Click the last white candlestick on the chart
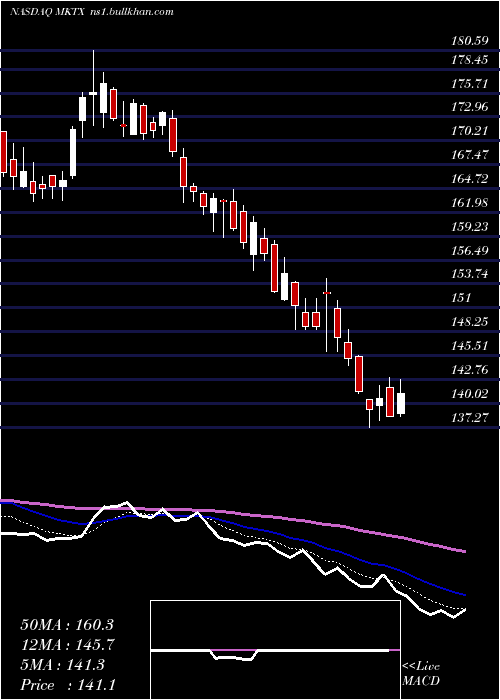 (x=401, y=404)
